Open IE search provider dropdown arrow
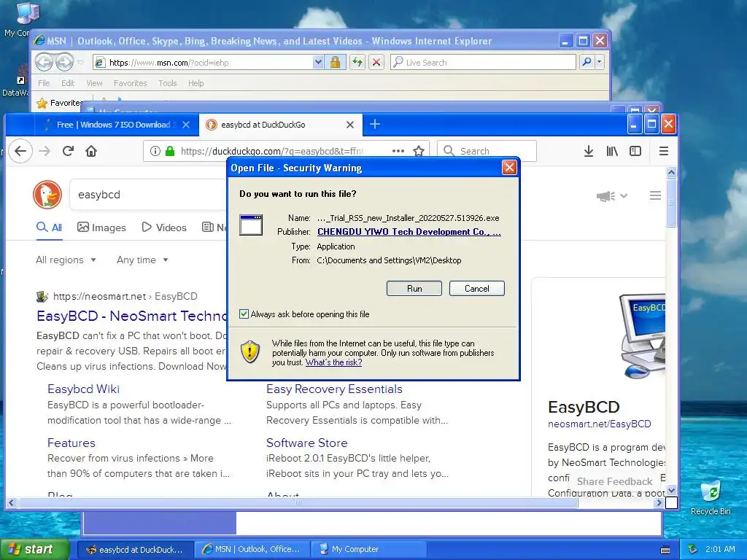The width and height of the screenshot is (747, 560). pos(600,62)
